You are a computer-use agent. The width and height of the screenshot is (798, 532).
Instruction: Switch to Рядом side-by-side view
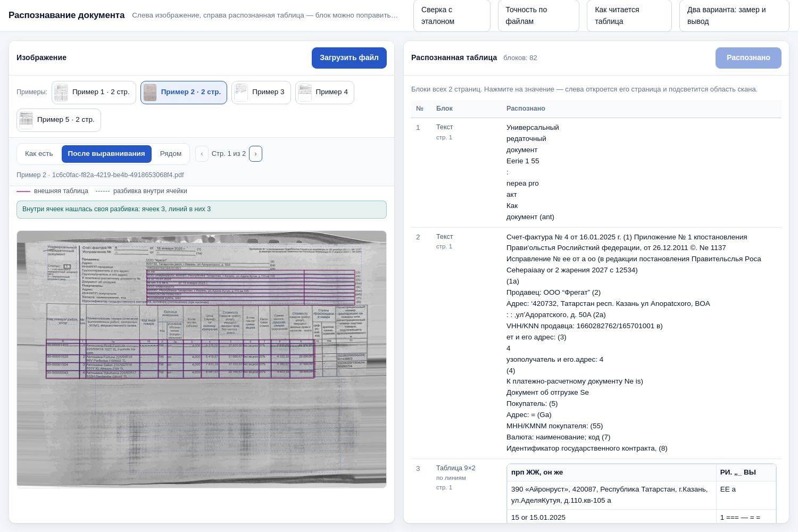[x=171, y=154]
